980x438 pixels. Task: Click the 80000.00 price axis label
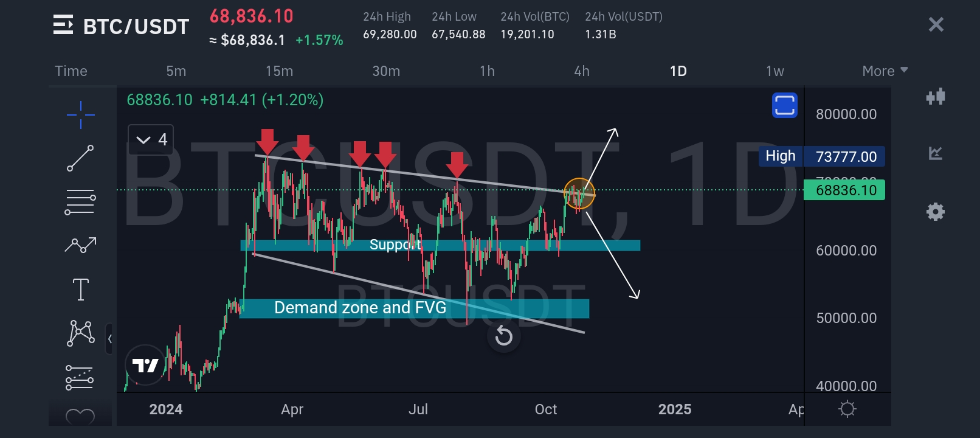point(846,114)
